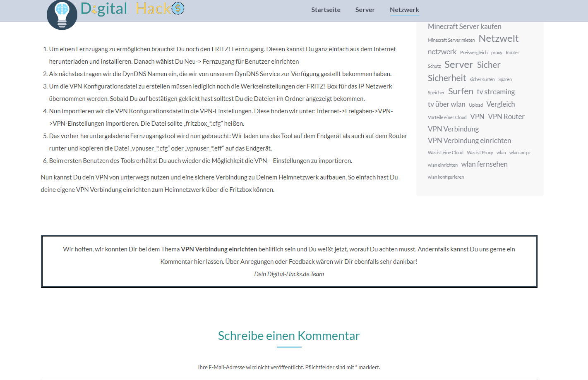Open the 'Speicher' tag
This screenshot has width=588, height=380.
pyautogui.click(x=436, y=93)
